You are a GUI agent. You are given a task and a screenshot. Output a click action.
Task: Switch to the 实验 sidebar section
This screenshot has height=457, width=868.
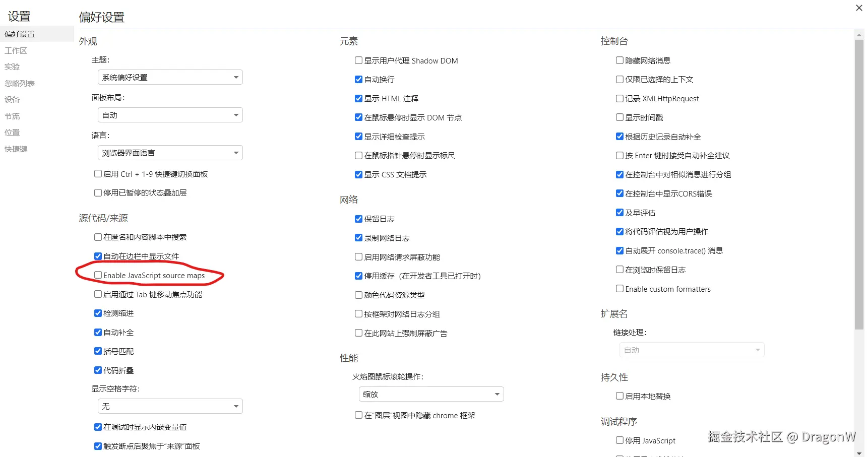(12, 67)
